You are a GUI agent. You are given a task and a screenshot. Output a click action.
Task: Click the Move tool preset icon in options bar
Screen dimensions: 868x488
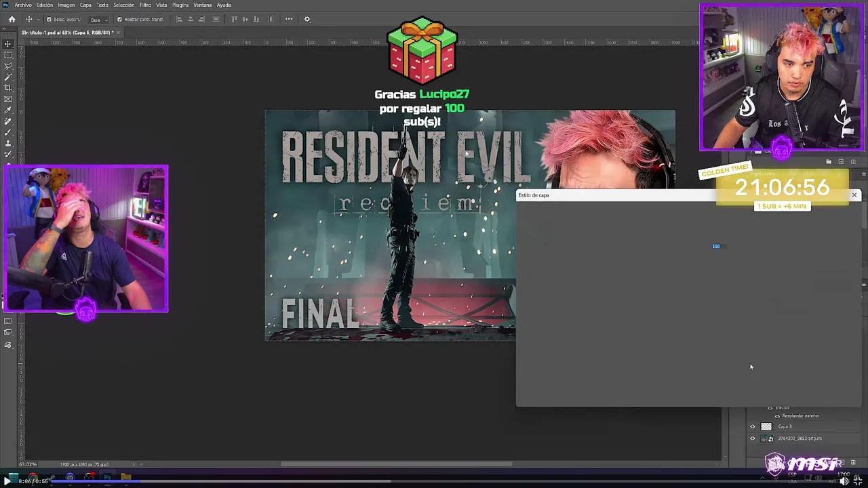click(29, 19)
